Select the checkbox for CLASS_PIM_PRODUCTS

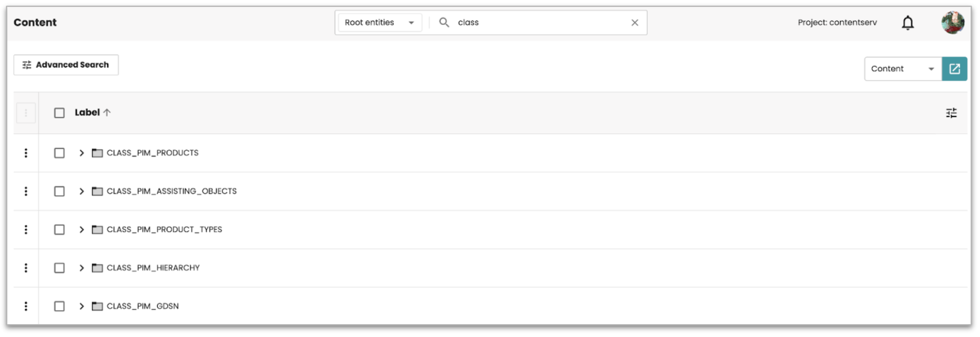(x=59, y=153)
